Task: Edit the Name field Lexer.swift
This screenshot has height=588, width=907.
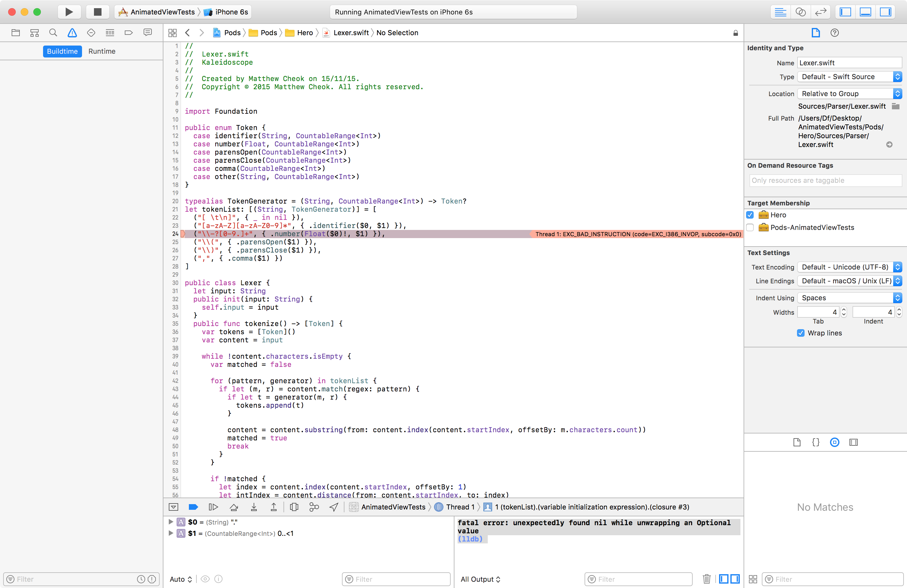Action: (x=849, y=63)
